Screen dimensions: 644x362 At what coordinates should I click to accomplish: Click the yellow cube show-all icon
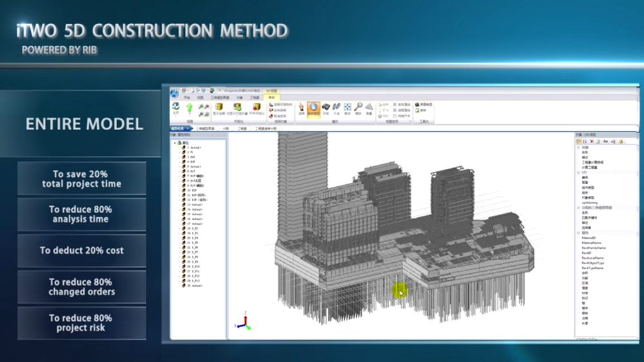[x=219, y=107]
